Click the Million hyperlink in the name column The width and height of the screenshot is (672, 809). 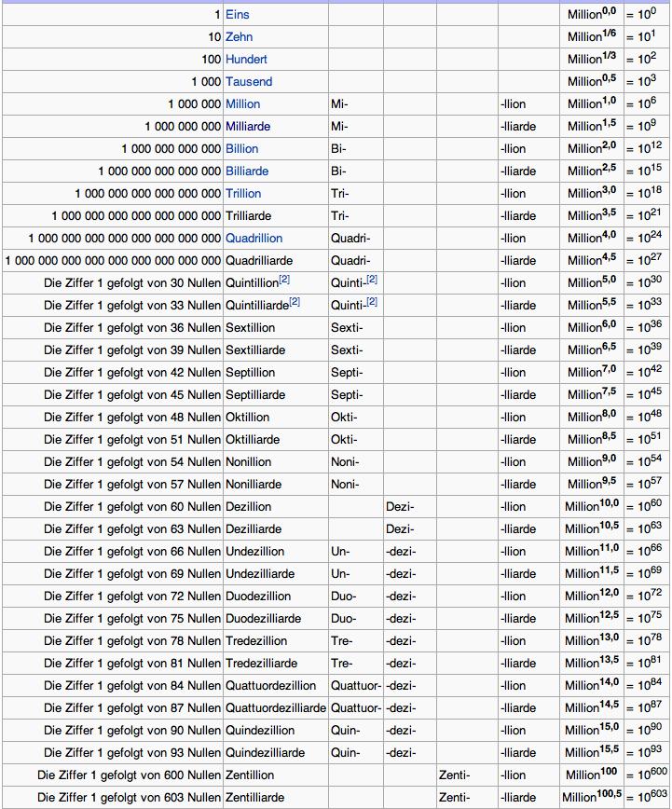[242, 104]
